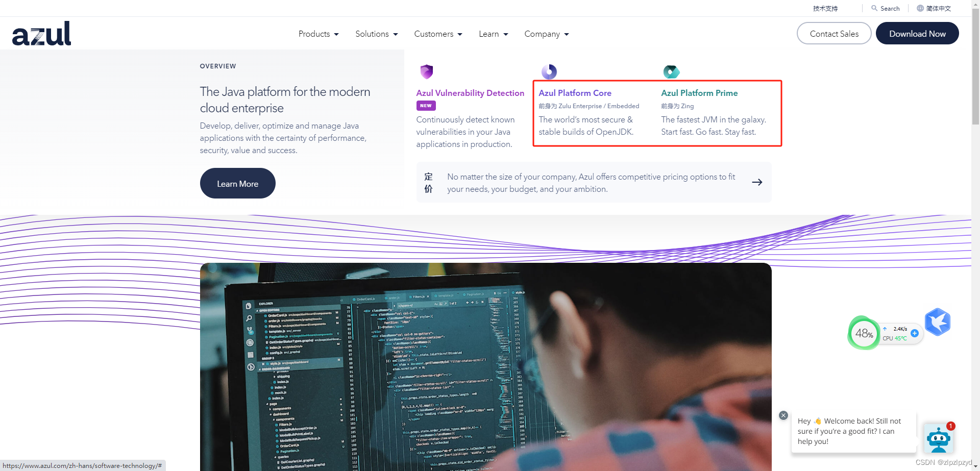Click the Azul logo
The image size is (980, 471).
point(41,33)
